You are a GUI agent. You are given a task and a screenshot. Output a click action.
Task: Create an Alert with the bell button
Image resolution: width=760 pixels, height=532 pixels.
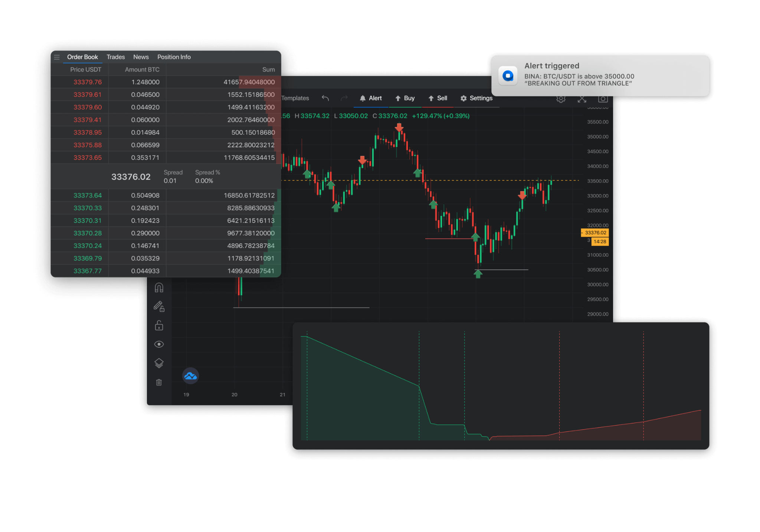tap(371, 98)
